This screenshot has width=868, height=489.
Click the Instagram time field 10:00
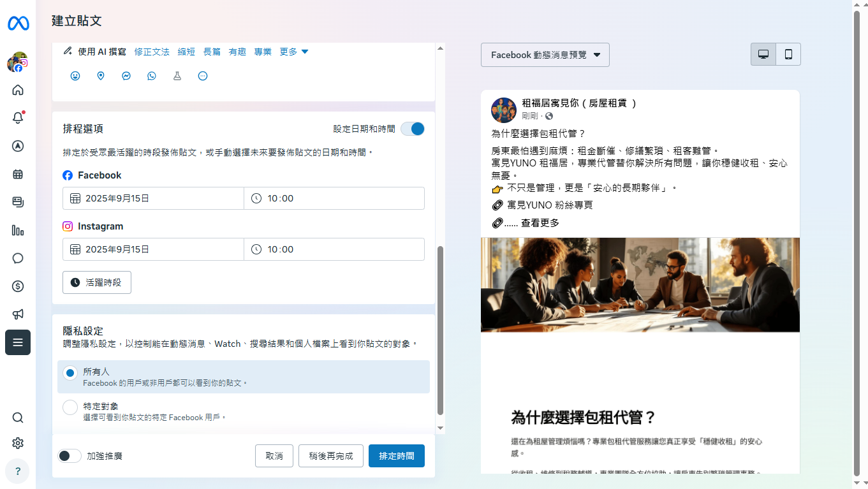click(x=334, y=249)
